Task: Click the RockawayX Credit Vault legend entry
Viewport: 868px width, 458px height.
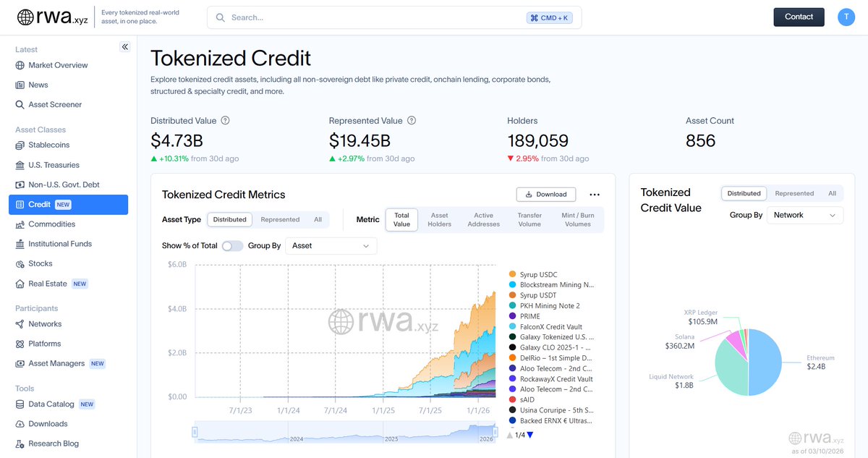Action: click(x=550, y=379)
